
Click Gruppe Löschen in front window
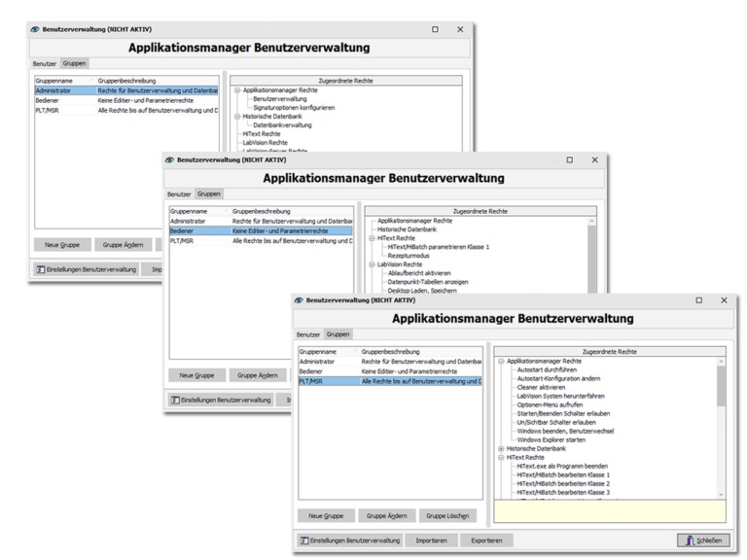tap(447, 515)
